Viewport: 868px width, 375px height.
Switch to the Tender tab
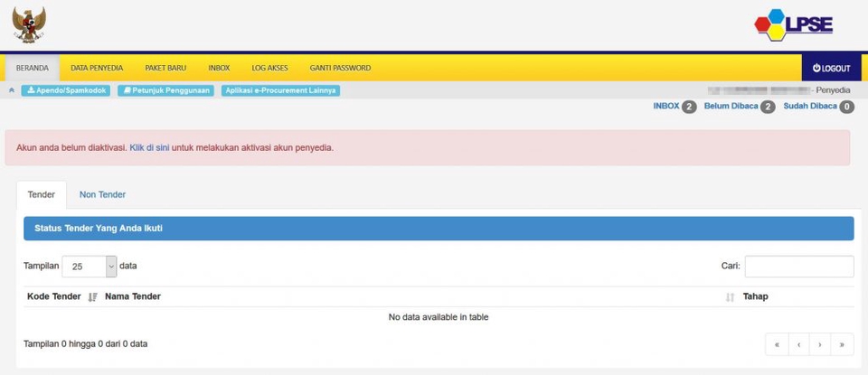click(x=42, y=194)
